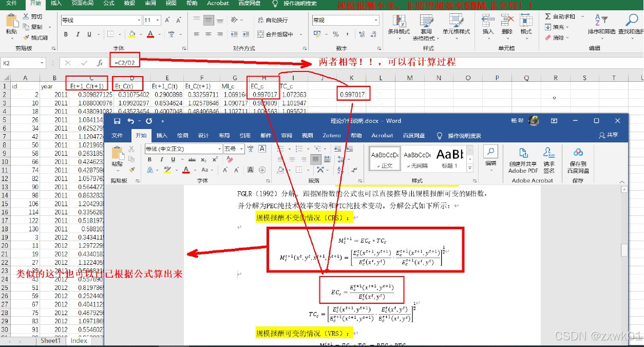Viewport: 644px width, 347px height.
Task: Open Excel's font name dropdown 等线
Action: point(139,20)
